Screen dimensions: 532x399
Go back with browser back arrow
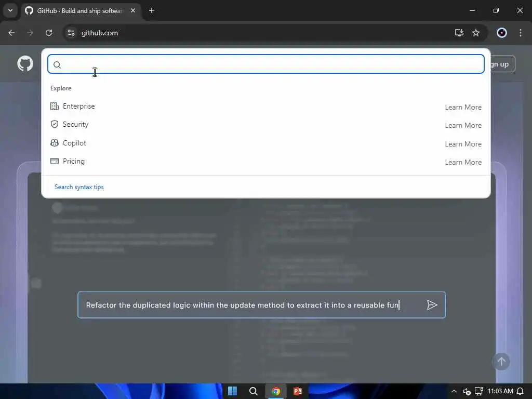pos(11,33)
